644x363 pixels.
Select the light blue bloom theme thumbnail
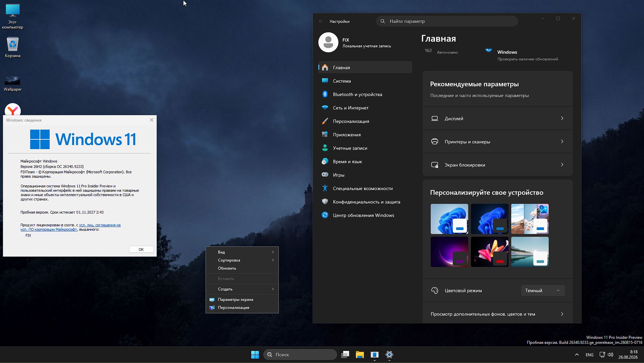[449, 219]
